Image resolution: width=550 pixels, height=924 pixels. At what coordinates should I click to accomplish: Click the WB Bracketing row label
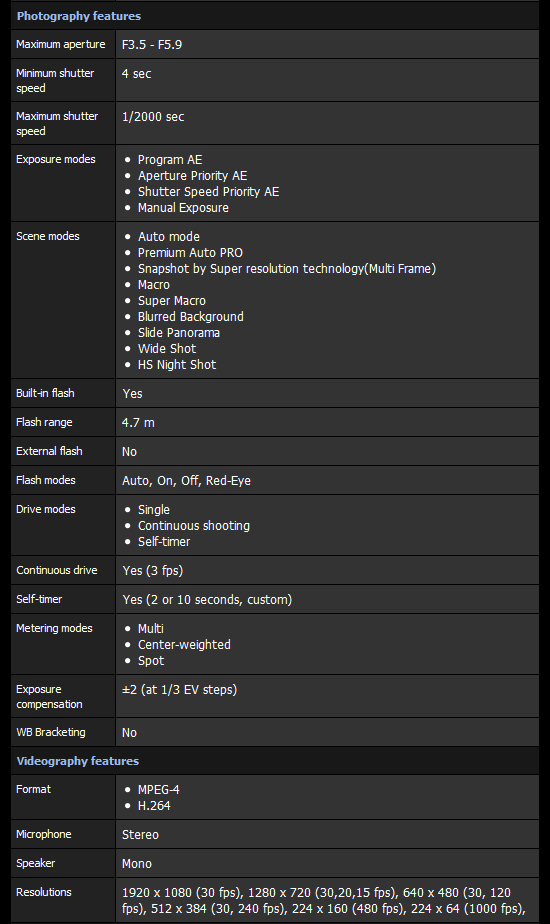click(51, 732)
